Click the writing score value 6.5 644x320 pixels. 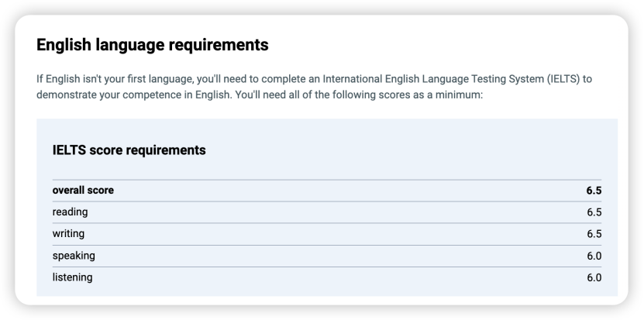[594, 233]
